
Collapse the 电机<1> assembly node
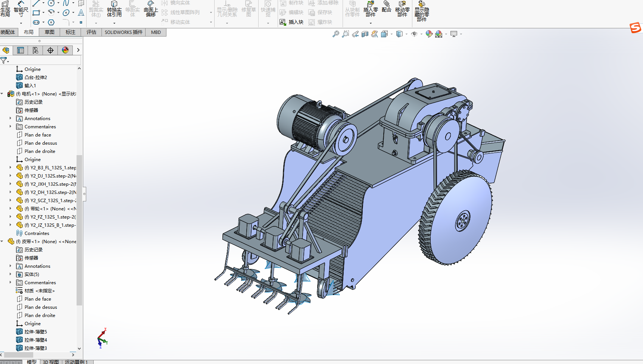point(2,94)
